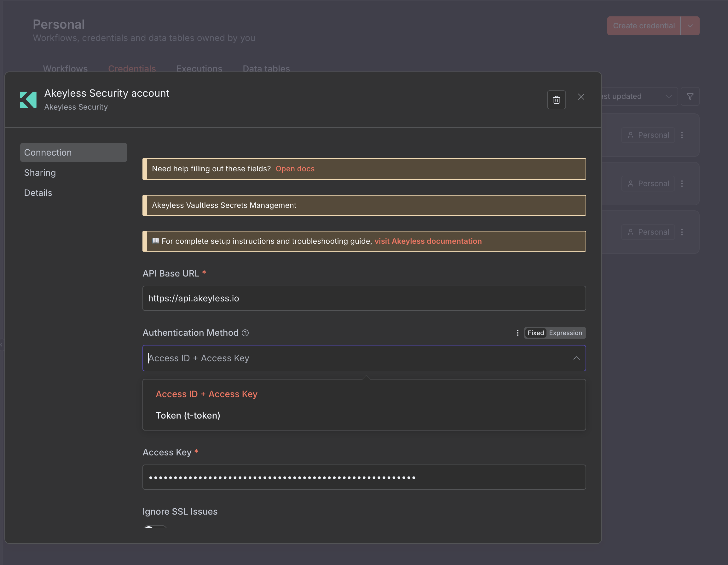Close the Akeyless credential dialog
728x565 pixels.
coord(581,97)
